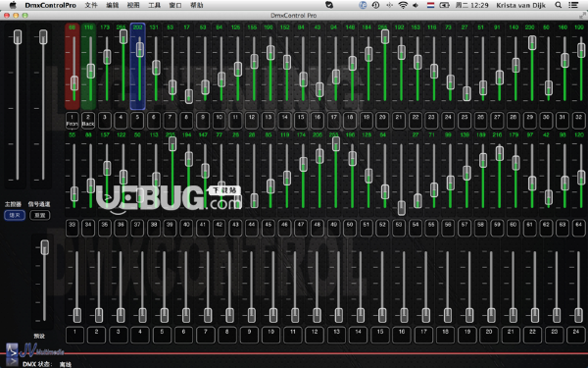Click the channel 53 fader handle at zero

[x=401, y=208]
